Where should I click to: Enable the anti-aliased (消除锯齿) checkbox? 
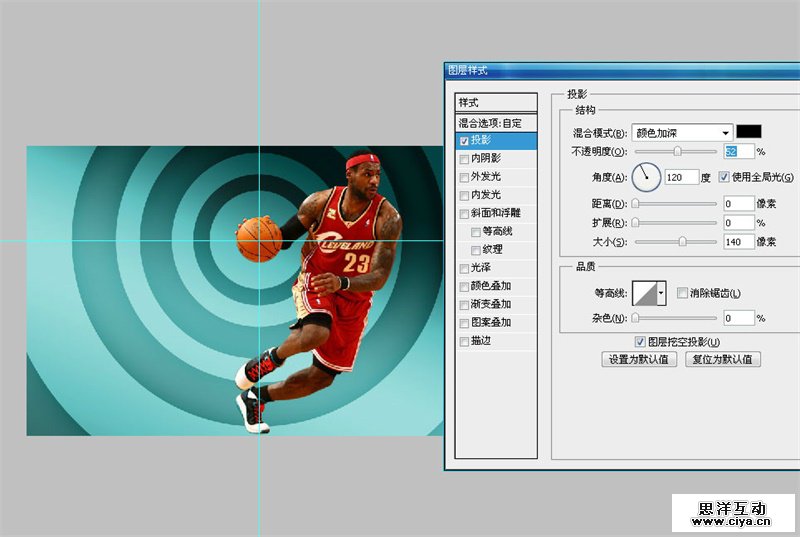point(682,293)
